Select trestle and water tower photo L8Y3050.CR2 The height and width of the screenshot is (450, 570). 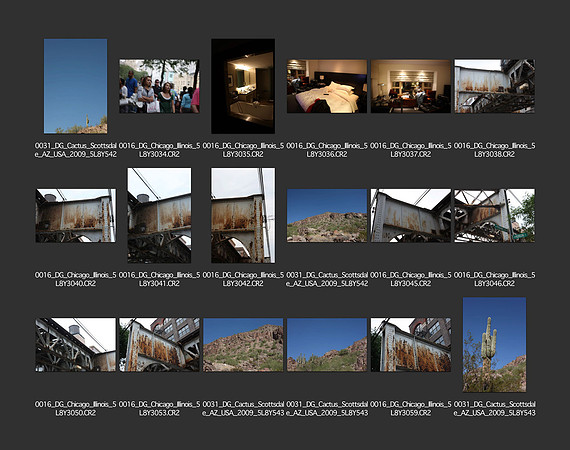tap(76, 345)
